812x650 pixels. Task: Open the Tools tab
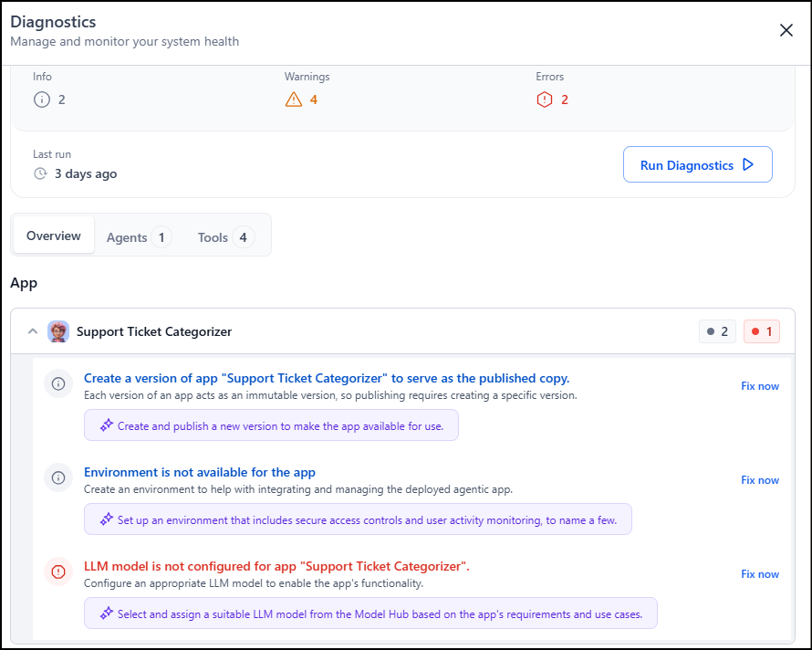click(224, 237)
